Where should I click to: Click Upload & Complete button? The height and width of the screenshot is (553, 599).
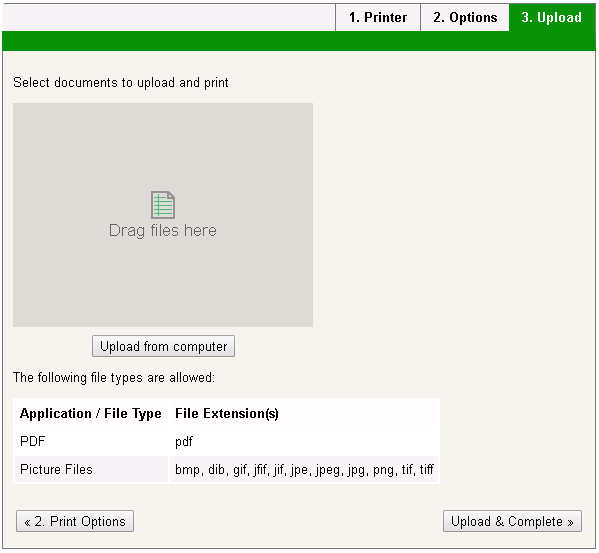coord(512,521)
